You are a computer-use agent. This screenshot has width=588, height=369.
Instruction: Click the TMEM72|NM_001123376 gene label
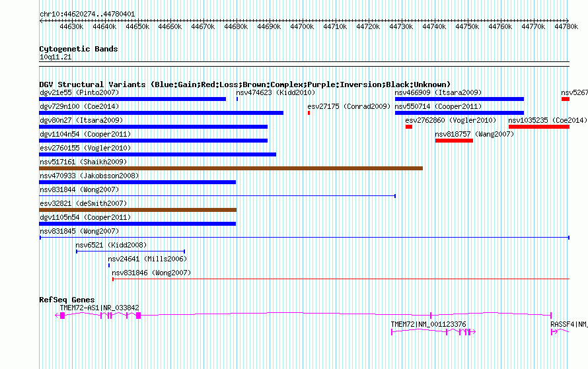428,324
